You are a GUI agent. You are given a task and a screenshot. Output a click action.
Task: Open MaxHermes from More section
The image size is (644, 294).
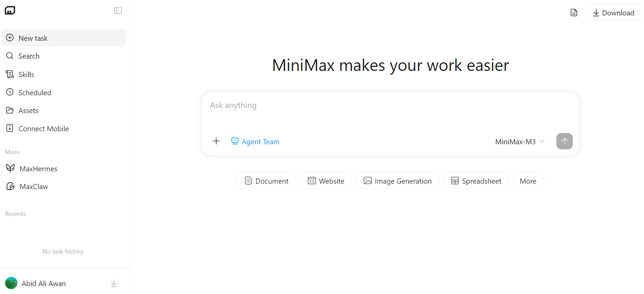[64, 169]
